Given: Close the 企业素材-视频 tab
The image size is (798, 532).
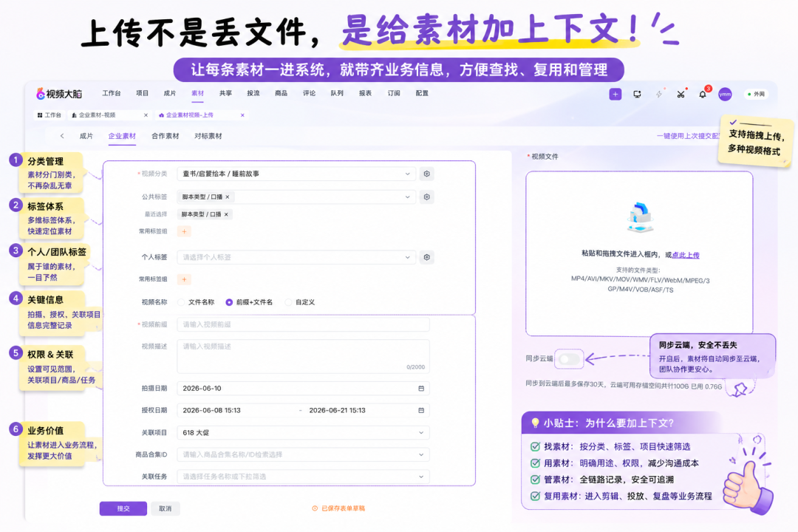Looking at the screenshot, I should coord(146,115).
